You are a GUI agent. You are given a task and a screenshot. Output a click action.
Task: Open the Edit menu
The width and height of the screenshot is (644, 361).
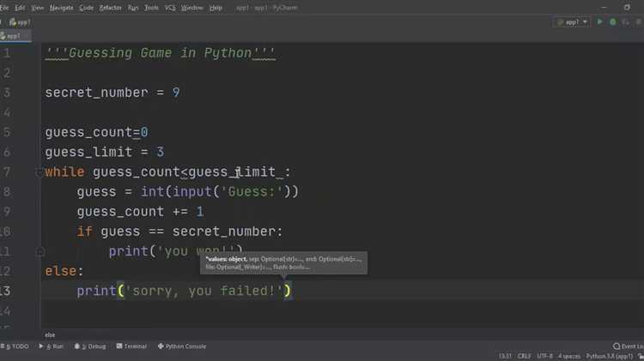tap(20, 8)
